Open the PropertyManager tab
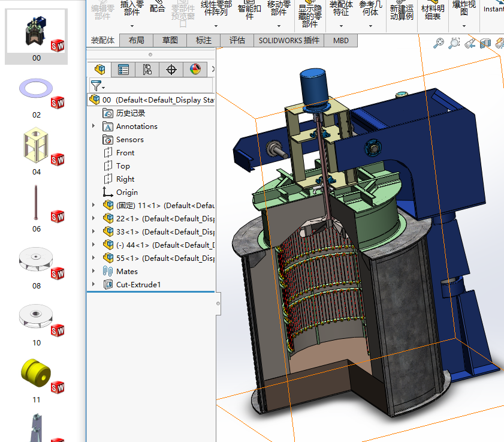Viewport: 504px width, 442px height. coord(123,70)
